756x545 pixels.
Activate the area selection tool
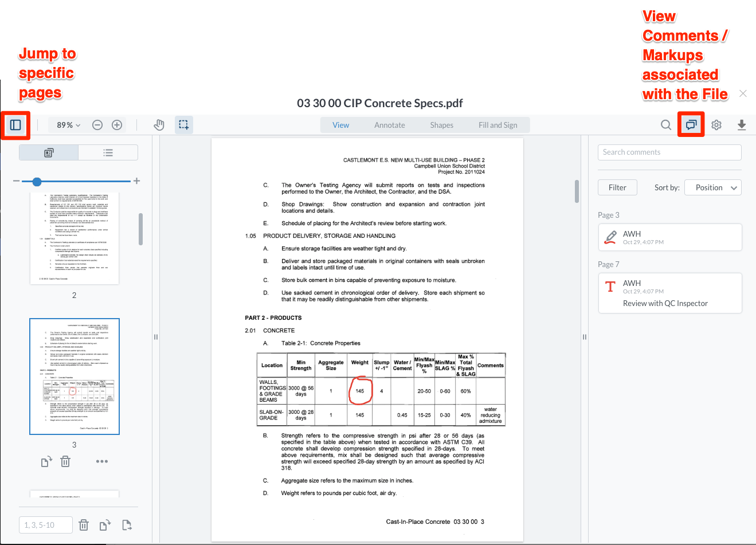point(183,125)
